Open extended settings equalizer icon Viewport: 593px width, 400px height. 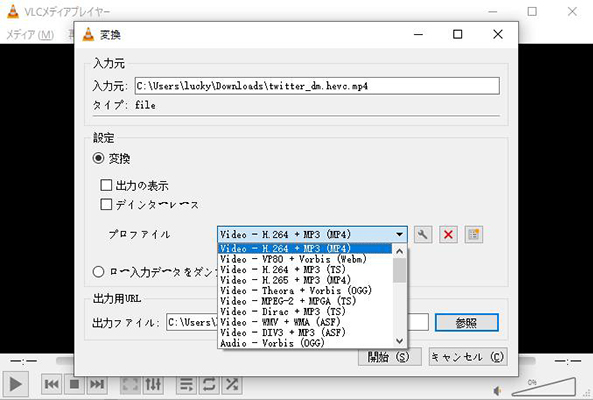153,384
